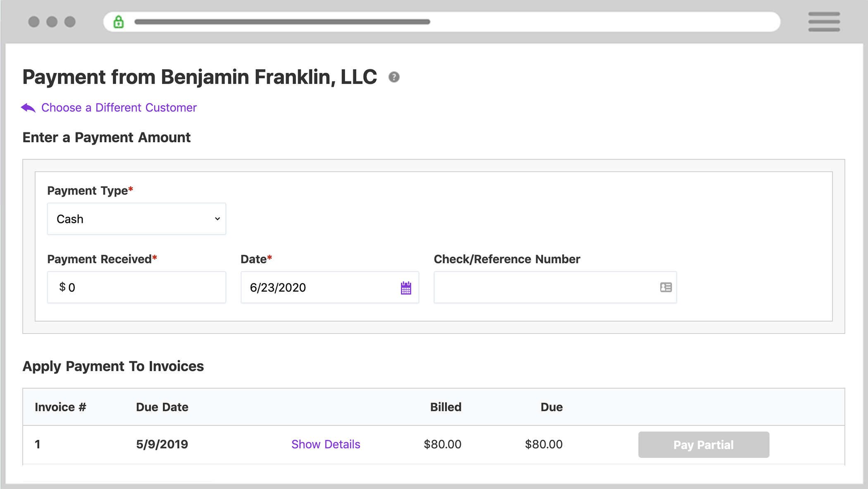The height and width of the screenshot is (489, 868).
Task: Click the Payment Received input field
Action: [136, 288]
